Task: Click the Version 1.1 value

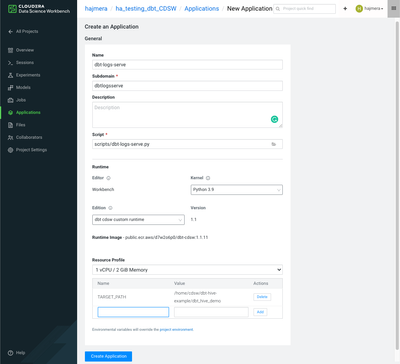Action: pos(194,220)
